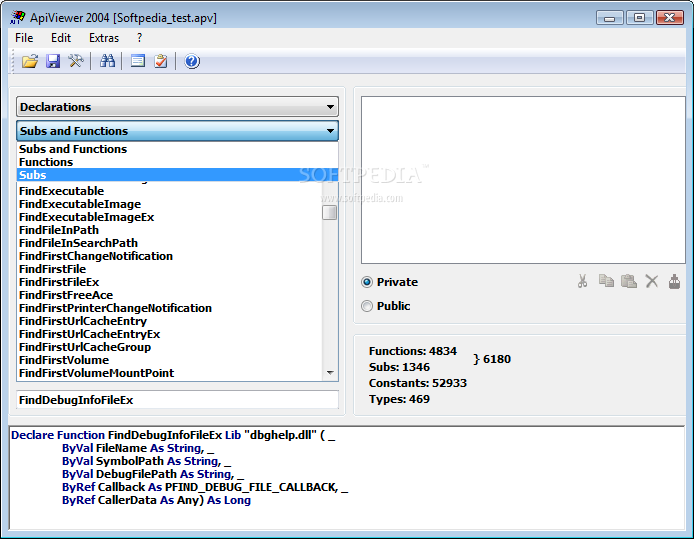Click the clipboard checklist toolbar icon
The image size is (694, 539).
tap(161, 61)
